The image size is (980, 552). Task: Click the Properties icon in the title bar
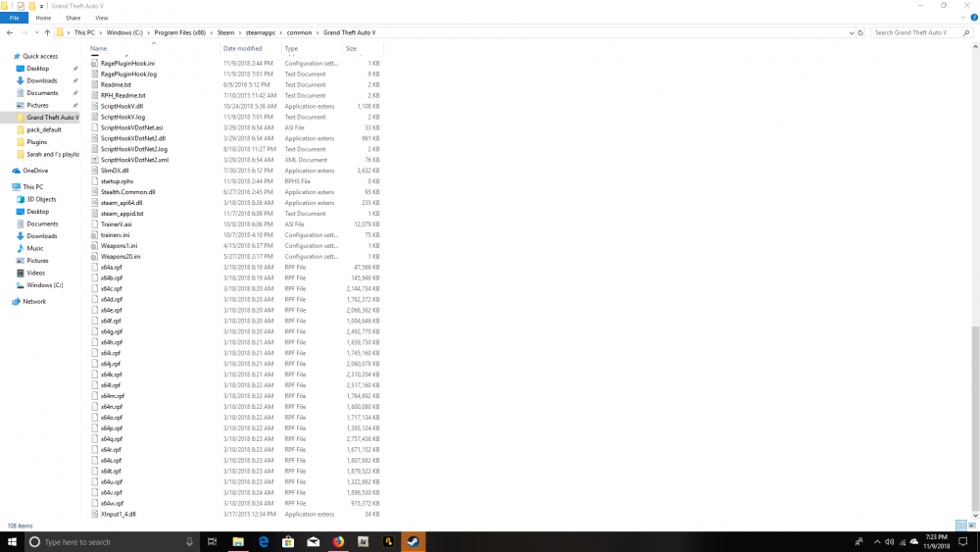point(21,6)
